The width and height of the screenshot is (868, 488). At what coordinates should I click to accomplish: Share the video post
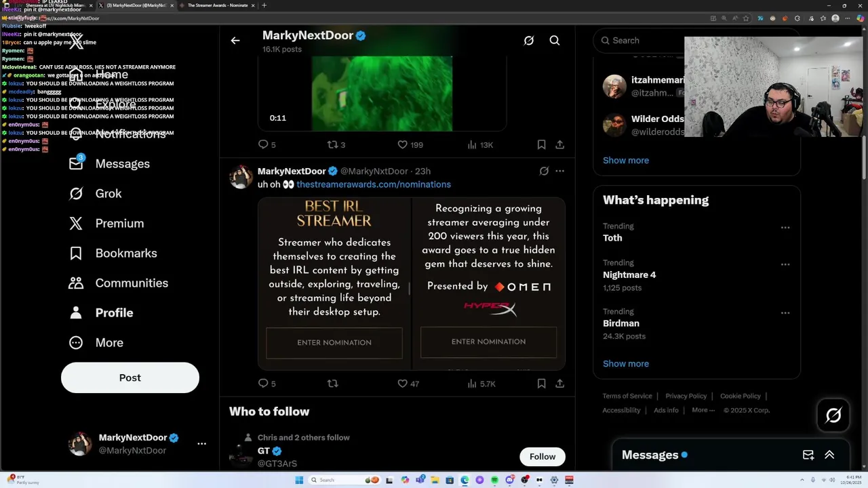pos(559,144)
